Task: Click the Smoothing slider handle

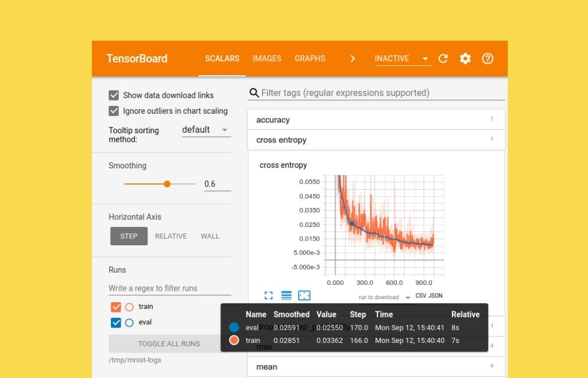Action: [167, 184]
